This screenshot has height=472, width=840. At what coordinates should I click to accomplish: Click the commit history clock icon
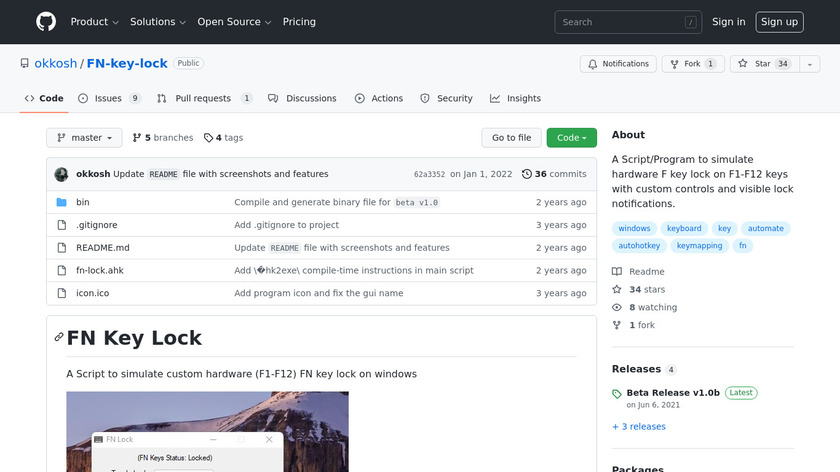pos(527,174)
